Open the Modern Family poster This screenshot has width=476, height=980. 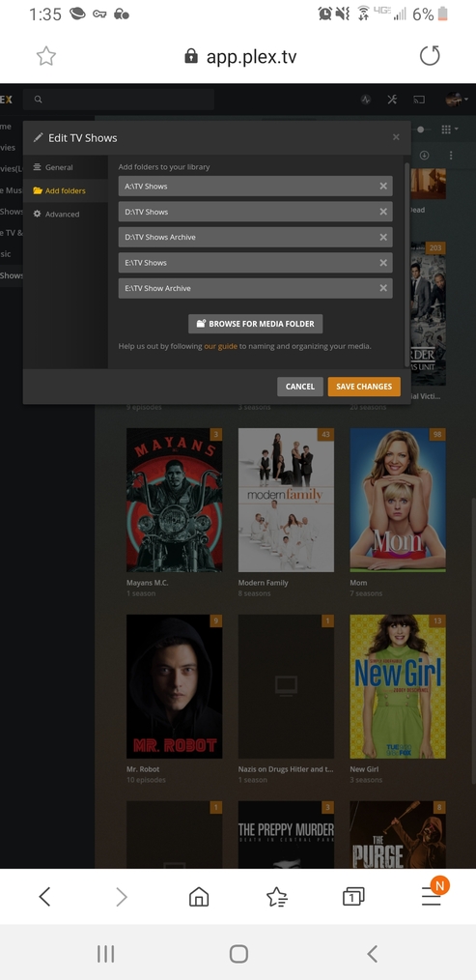click(286, 500)
